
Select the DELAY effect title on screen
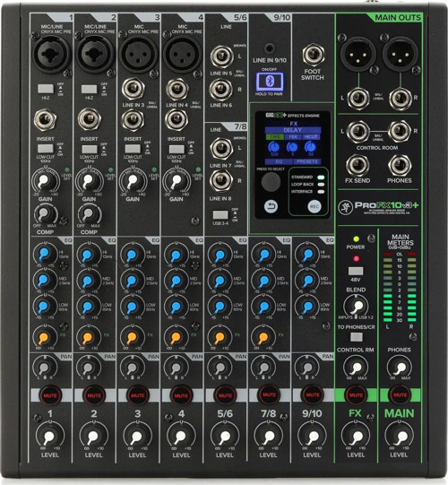coord(292,130)
